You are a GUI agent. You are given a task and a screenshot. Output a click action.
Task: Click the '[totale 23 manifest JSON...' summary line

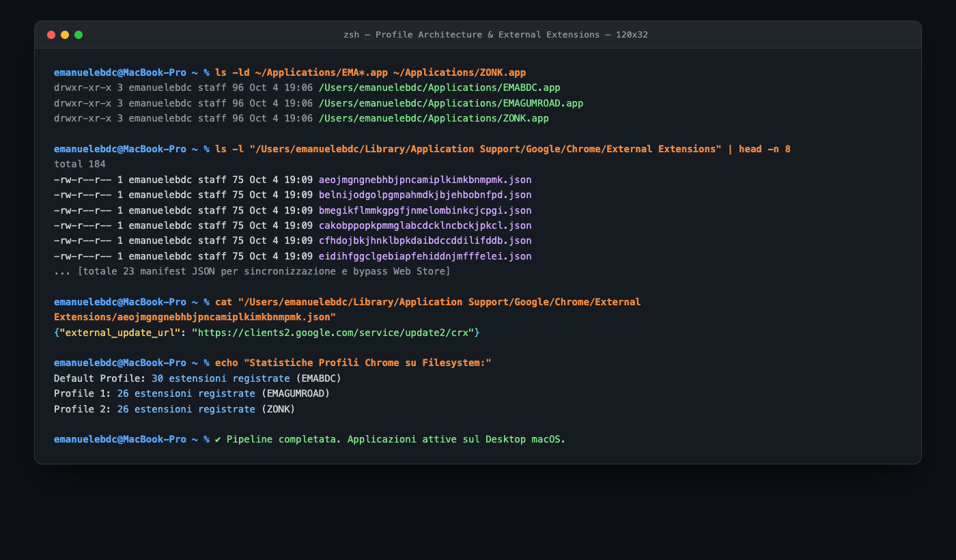click(264, 271)
